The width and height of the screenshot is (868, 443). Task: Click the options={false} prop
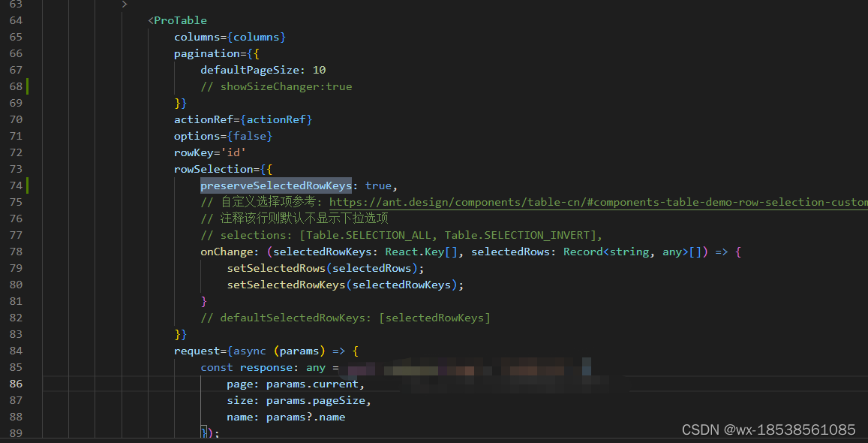tap(223, 135)
